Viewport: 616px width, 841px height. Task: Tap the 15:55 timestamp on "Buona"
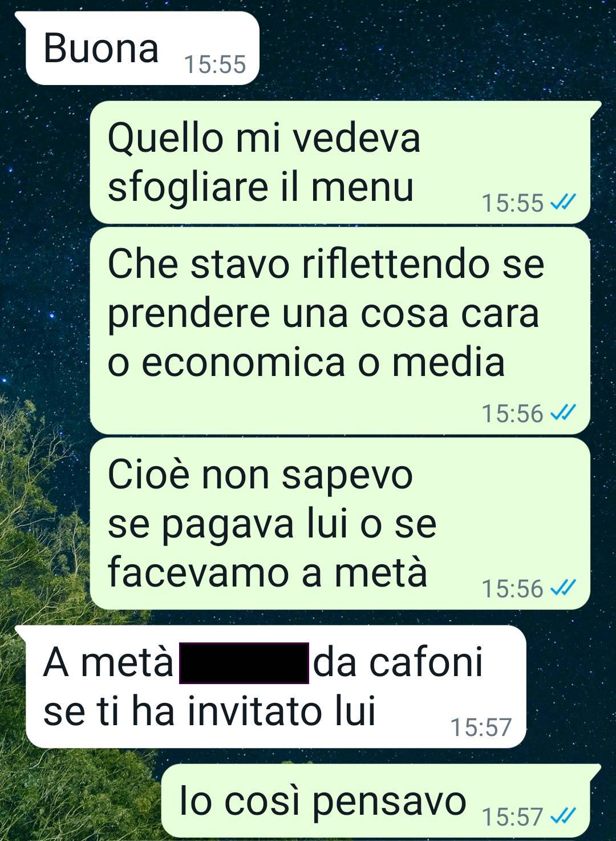pos(215,64)
